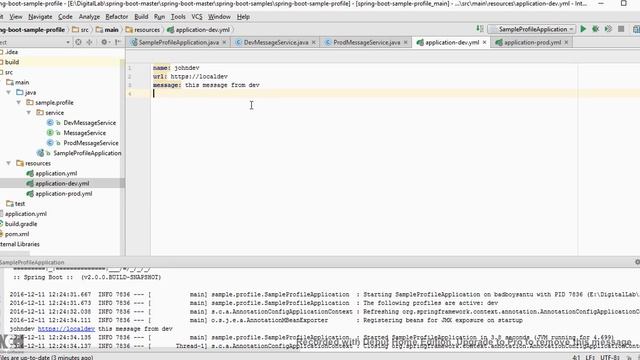640x360 pixels.
Task: Click line 1 name: johndev in editor
Action: 176,68
